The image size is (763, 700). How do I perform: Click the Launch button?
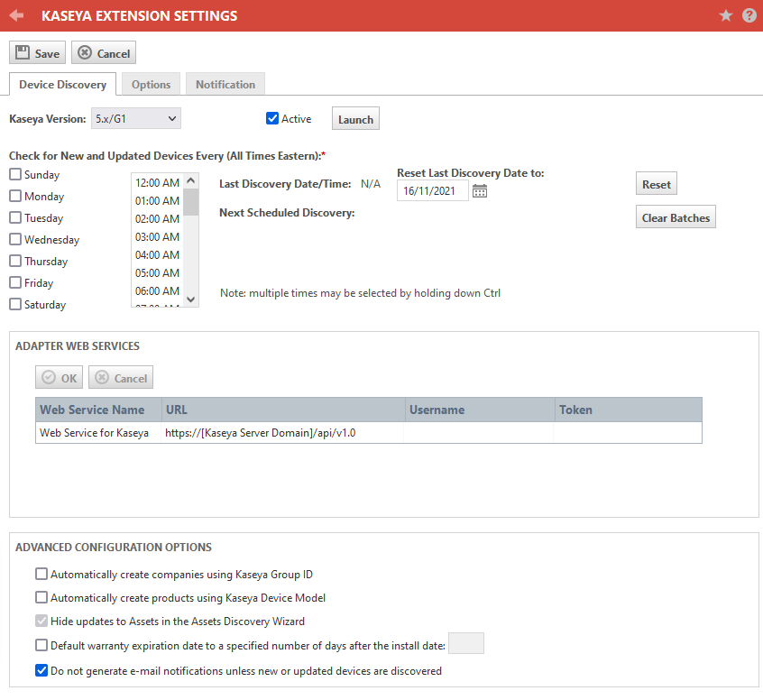click(355, 119)
